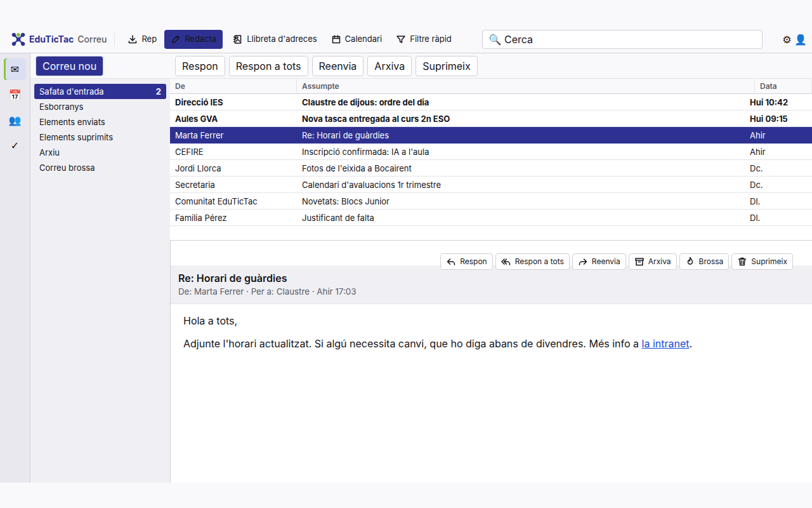Image resolution: width=812 pixels, height=508 pixels.
Task: Open the Correu brossa folder
Action: (100, 168)
